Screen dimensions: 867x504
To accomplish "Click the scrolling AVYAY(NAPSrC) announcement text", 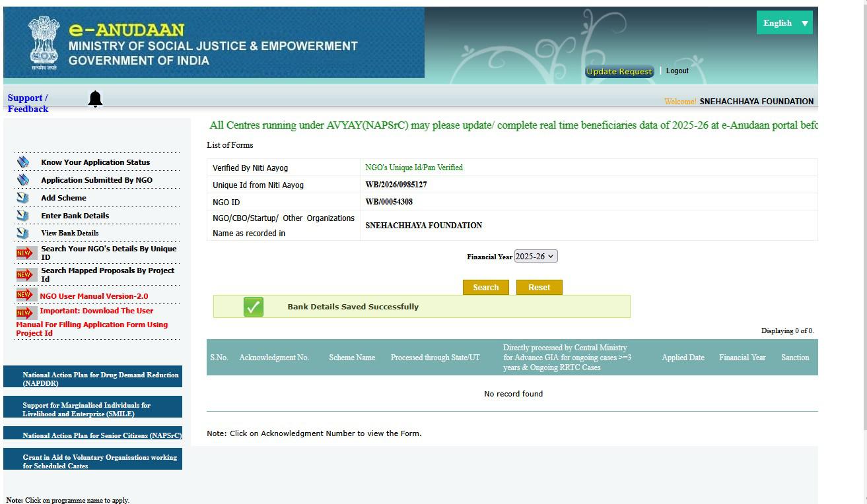I will [513, 125].
